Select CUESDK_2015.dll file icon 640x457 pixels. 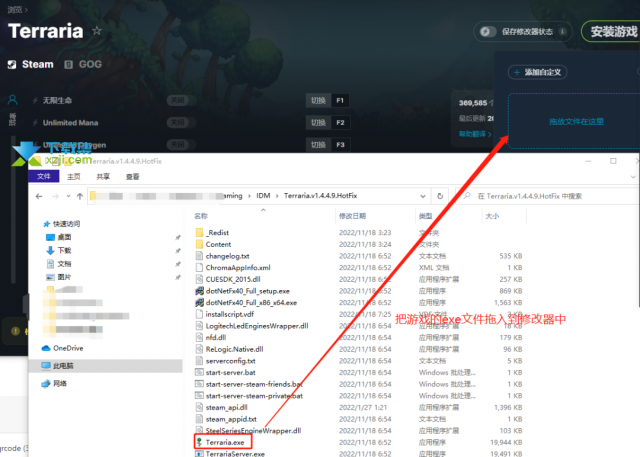click(199, 279)
